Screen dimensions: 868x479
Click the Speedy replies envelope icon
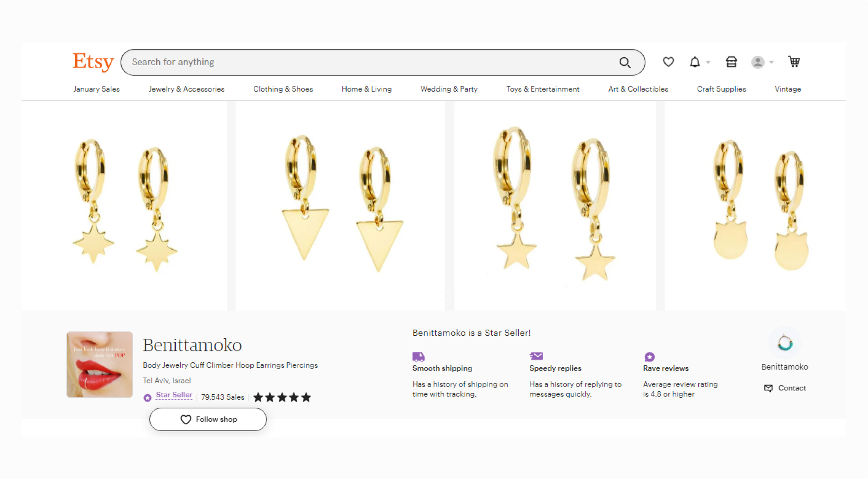pos(536,356)
